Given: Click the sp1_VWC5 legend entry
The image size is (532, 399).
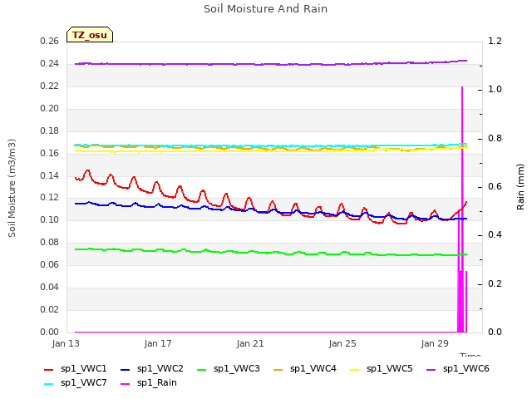Looking at the screenshot, I should tap(382, 369).
